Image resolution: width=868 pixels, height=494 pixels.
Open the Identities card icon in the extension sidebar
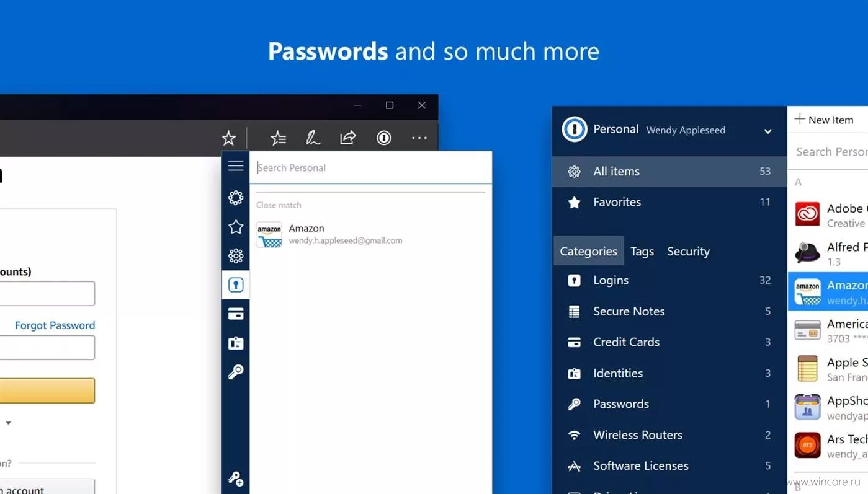(x=236, y=343)
